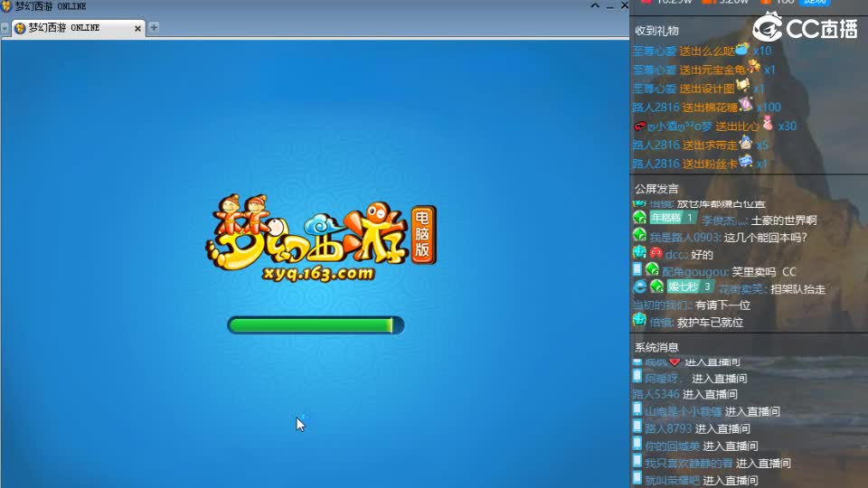
Task: Select the x100 count on 棉花糖 gift row
Action: pos(769,108)
